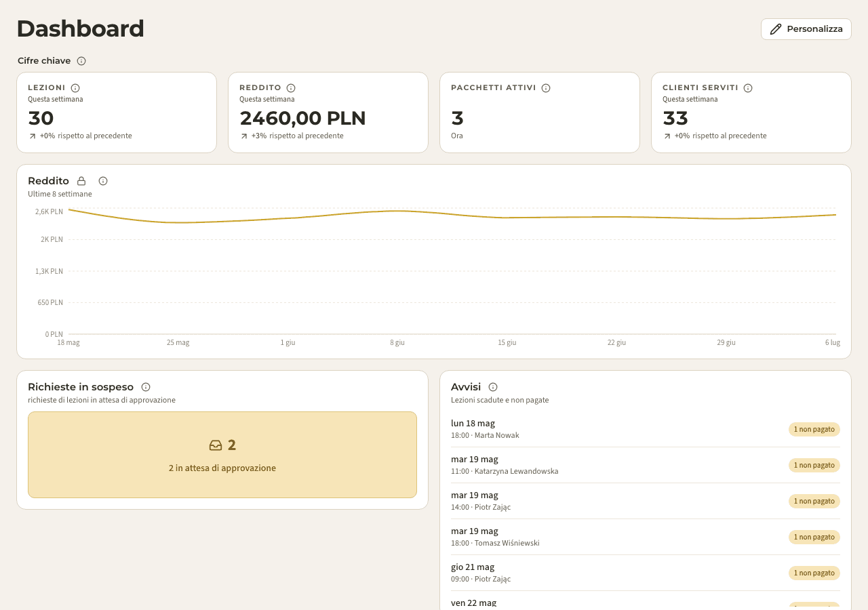Click the 22 giu chart date label

616,343
